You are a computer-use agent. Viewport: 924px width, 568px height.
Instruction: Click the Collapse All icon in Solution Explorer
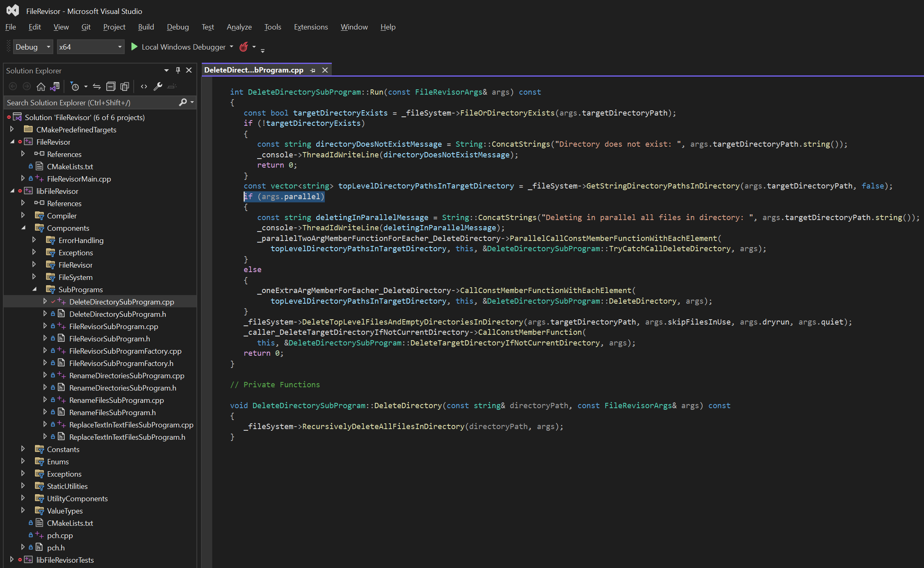click(x=111, y=86)
